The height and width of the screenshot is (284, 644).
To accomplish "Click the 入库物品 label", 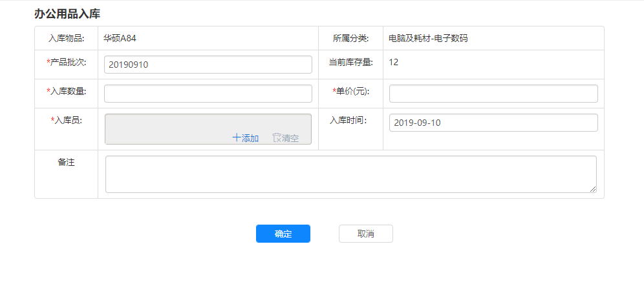I will (x=67, y=38).
